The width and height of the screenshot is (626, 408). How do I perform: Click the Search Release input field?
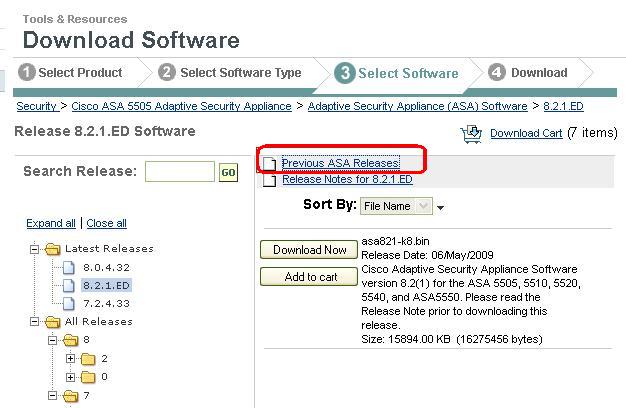[180, 172]
